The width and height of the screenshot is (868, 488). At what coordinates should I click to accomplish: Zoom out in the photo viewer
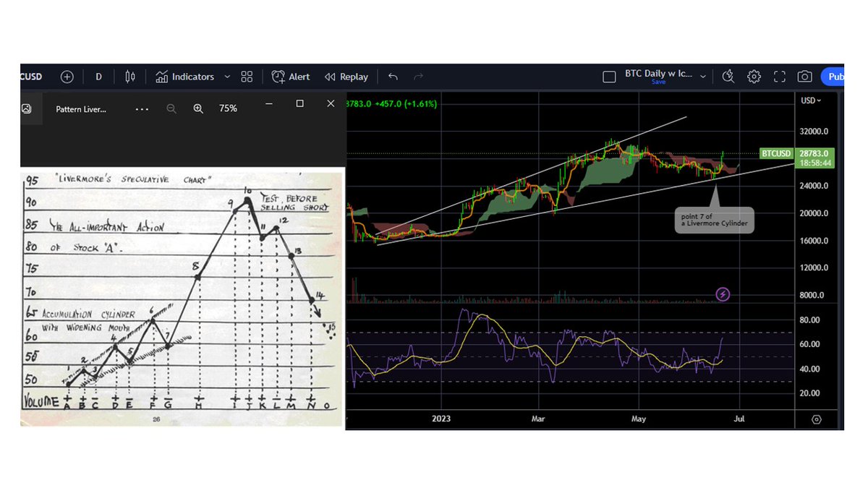pos(171,108)
